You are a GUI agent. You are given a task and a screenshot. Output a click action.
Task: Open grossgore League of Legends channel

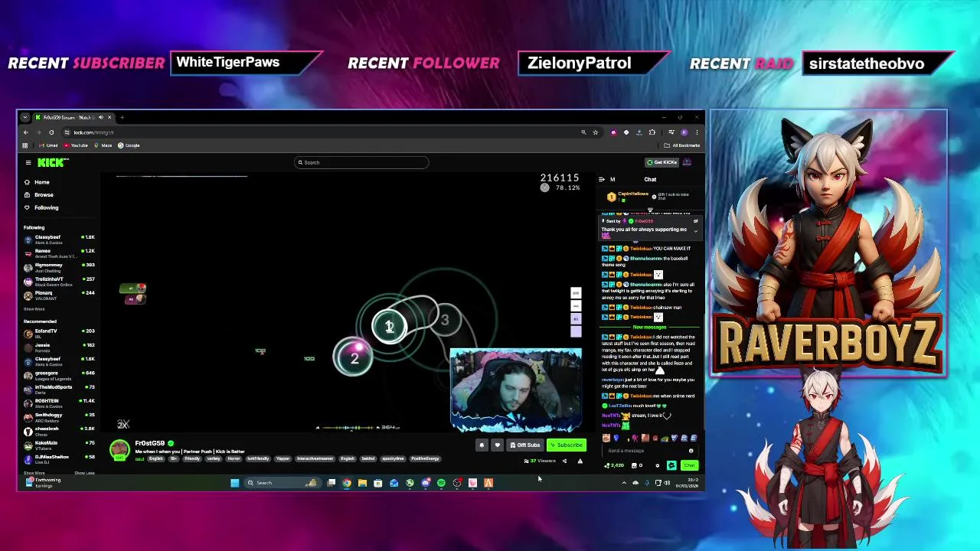pyautogui.click(x=59, y=375)
